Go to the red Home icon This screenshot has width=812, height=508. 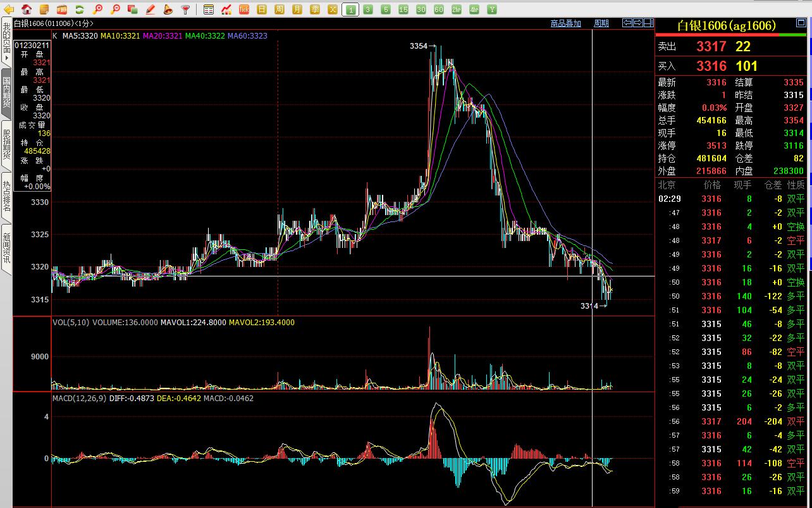(x=27, y=9)
